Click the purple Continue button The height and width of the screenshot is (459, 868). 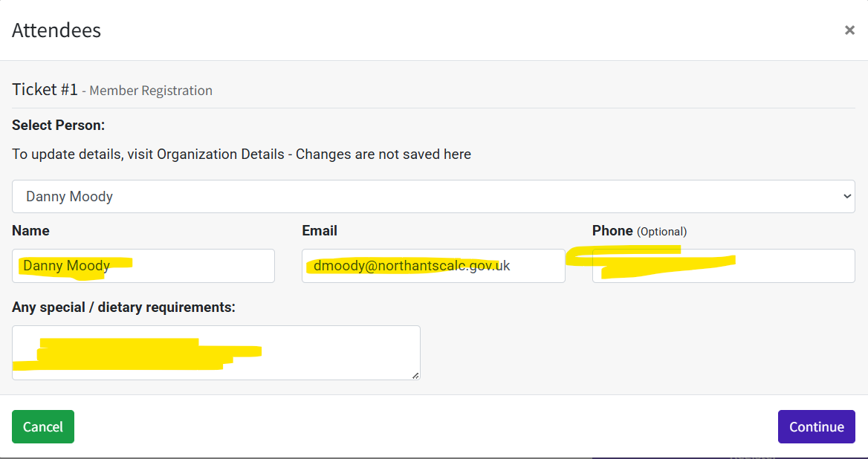click(817, 427)
